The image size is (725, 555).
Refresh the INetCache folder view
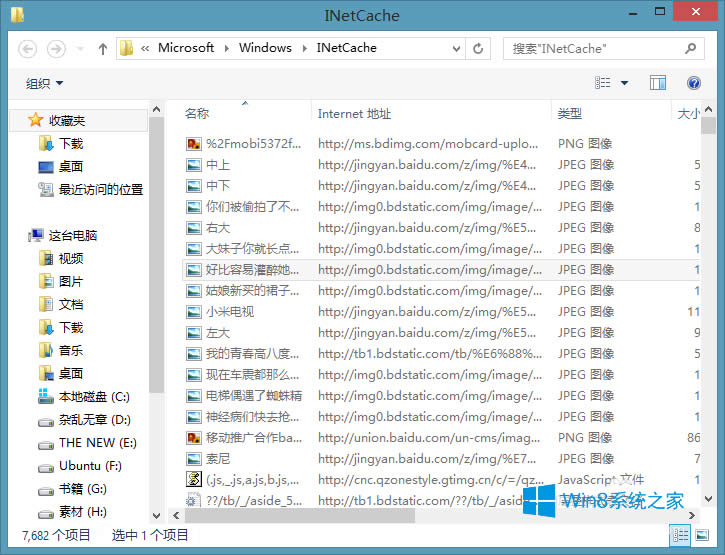pos(480,48)
